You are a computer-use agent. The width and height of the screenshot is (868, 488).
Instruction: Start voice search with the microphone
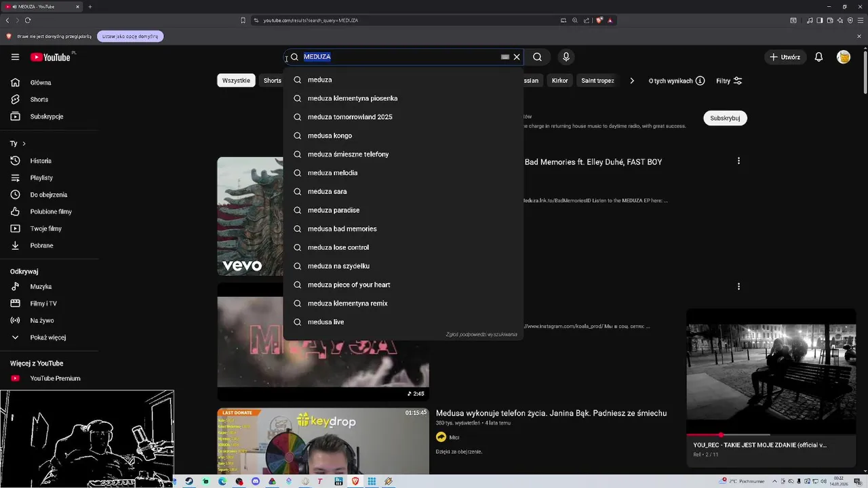click(566, 57)
